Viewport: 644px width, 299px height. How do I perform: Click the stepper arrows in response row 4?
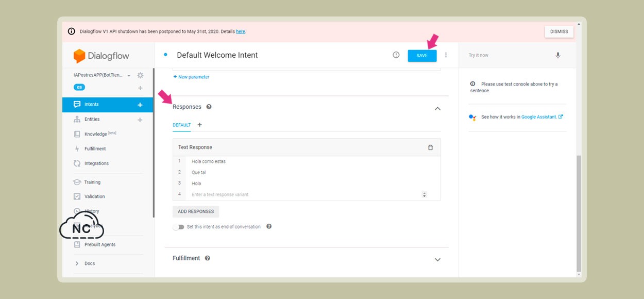click(x=425, y=195)
